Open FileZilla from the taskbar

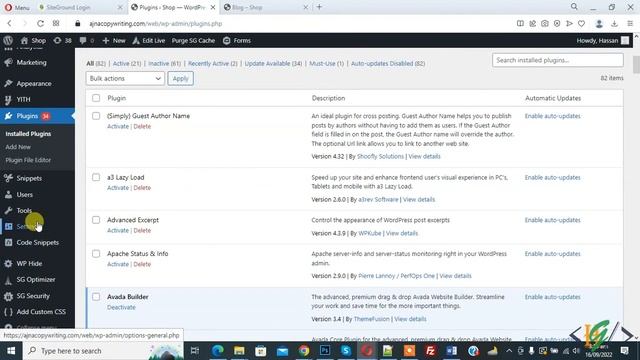click(430, 351)
